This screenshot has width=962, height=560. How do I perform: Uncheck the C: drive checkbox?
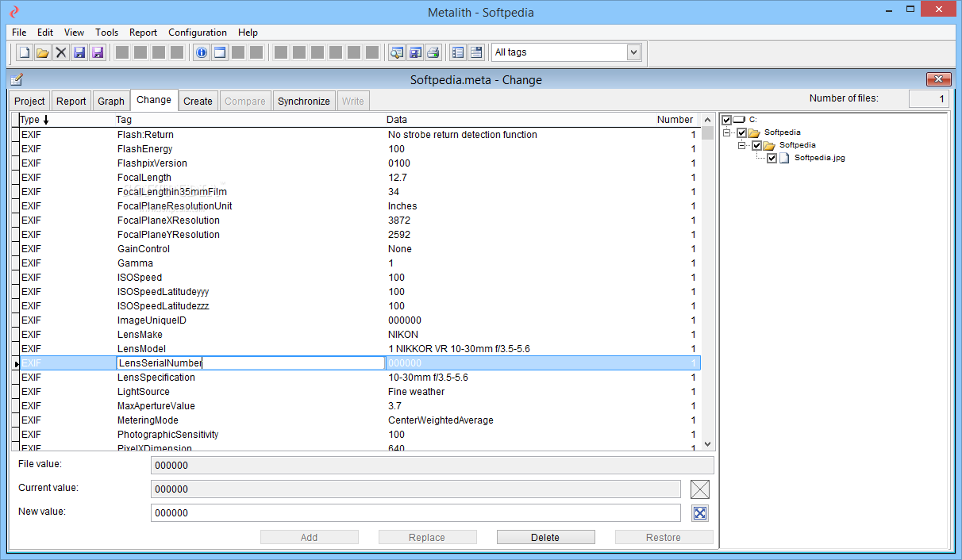pos(726,120)
